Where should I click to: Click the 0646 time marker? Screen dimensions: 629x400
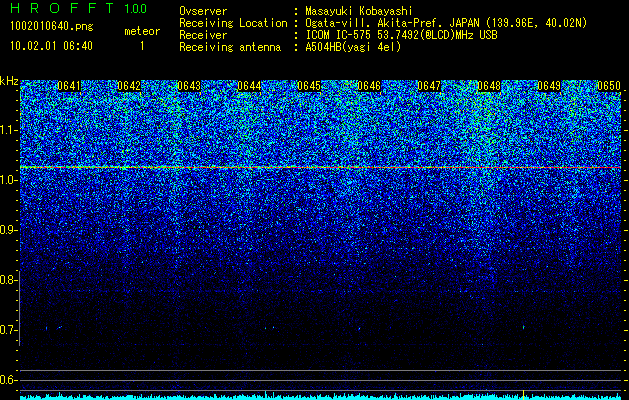(x=369, y=86)
